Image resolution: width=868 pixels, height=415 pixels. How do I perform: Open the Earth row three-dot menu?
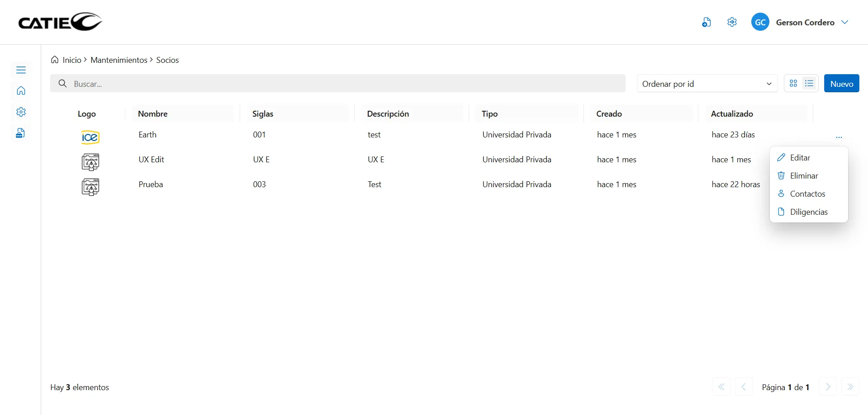839,137
